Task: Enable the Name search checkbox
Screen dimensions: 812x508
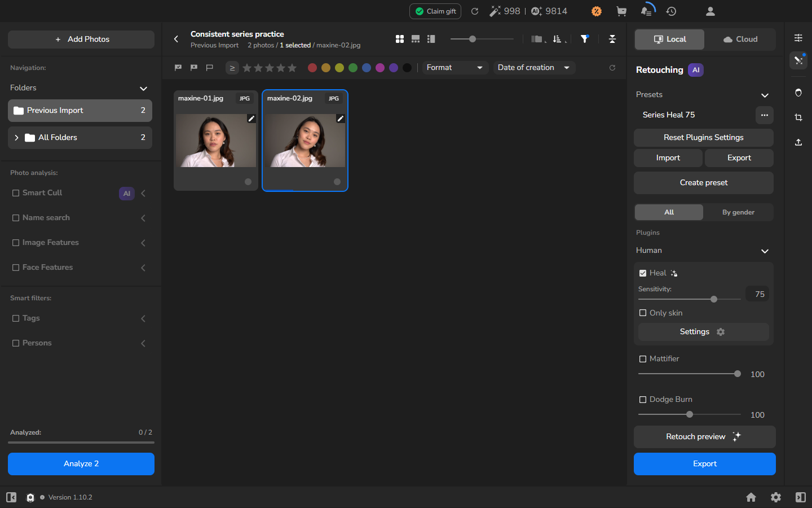Action: (x=16, y=218)
